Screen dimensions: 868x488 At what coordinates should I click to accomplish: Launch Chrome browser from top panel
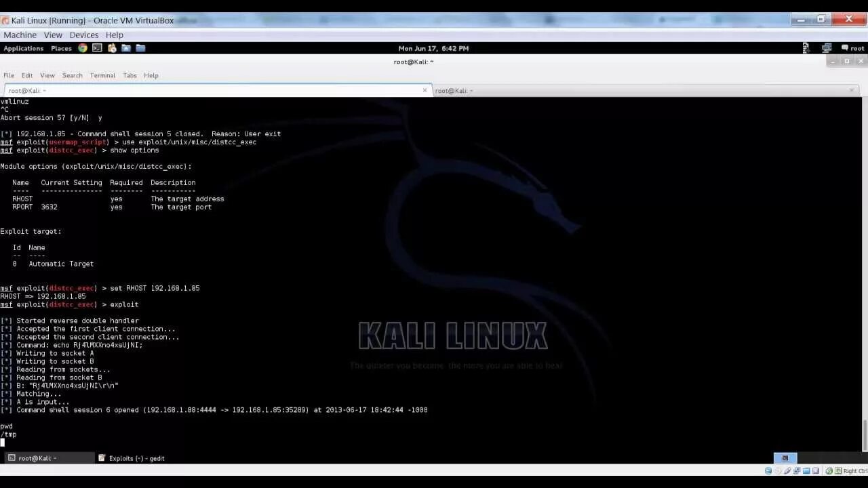pos(83,48)
